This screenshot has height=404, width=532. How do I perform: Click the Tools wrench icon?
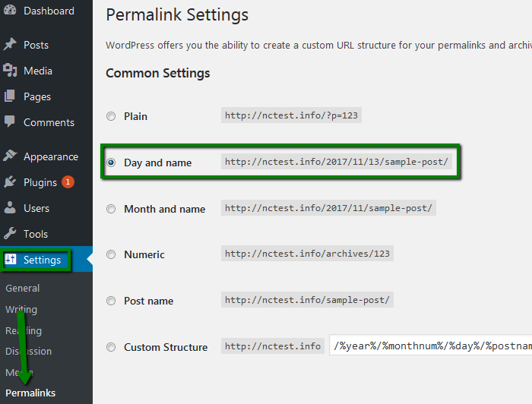tap(9, 234)
